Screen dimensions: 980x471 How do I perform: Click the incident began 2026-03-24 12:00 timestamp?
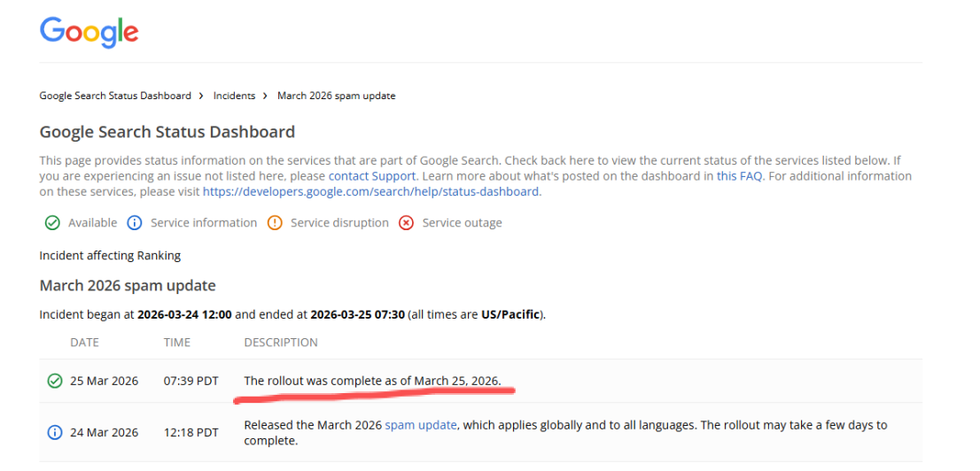(x=184, y=314)
